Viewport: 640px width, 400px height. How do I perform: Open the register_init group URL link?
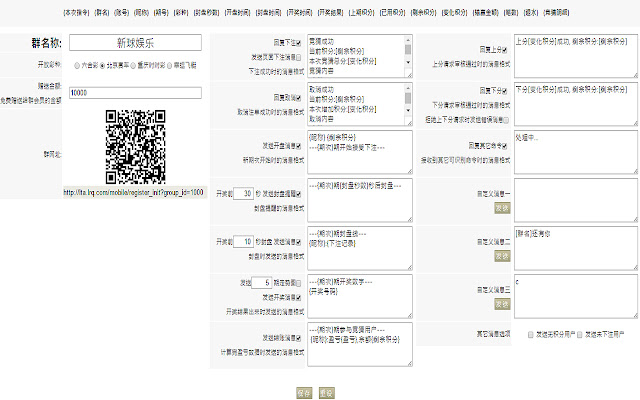(x=133, y=192)
